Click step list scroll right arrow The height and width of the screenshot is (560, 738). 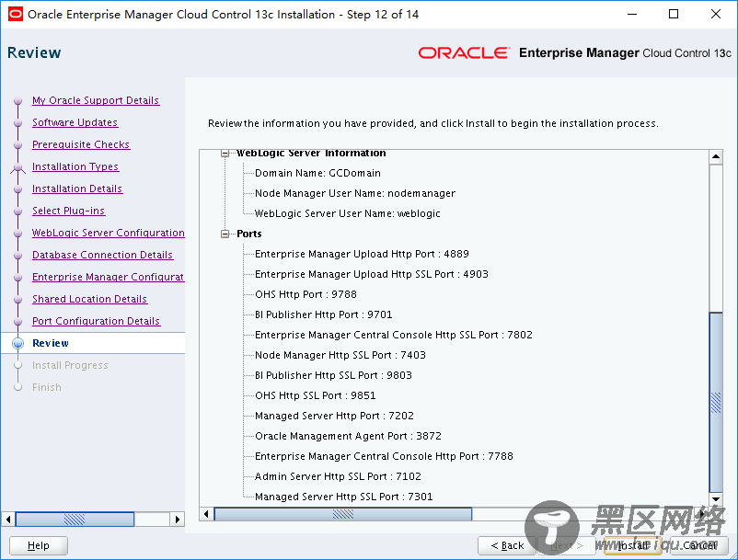click(177, 520)
